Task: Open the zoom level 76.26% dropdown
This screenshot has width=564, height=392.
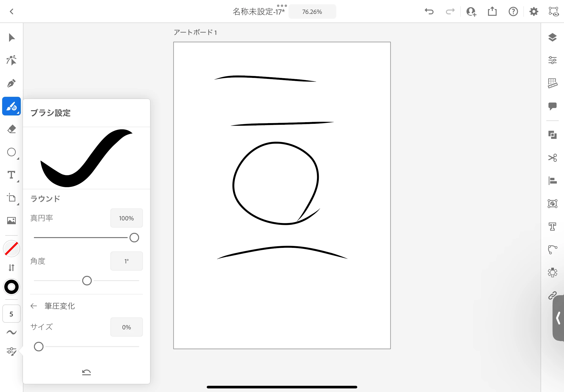Action: [x=312, y=11]
